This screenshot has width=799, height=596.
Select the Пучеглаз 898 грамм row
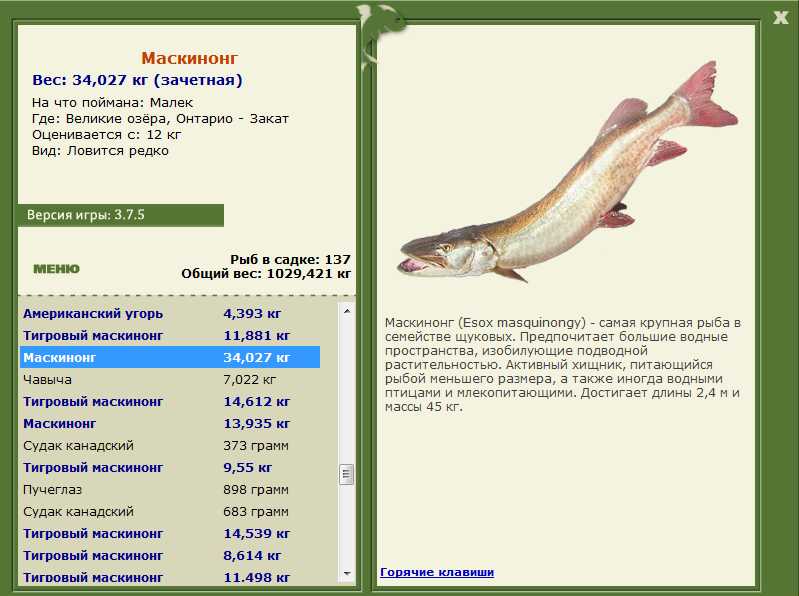170,490
